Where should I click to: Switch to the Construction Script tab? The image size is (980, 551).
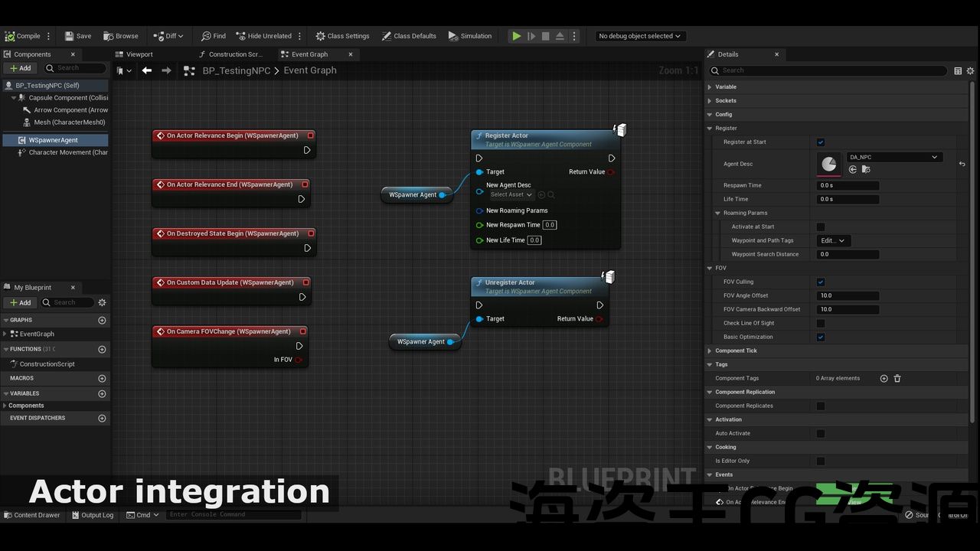tap(234, 54)
